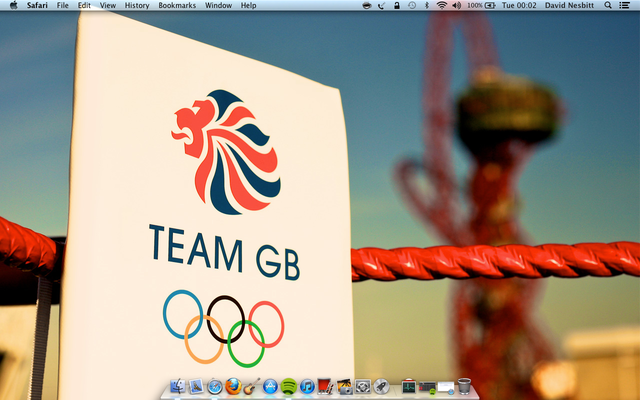Open the David Nesbitt user menu

[x=569, y=5]
